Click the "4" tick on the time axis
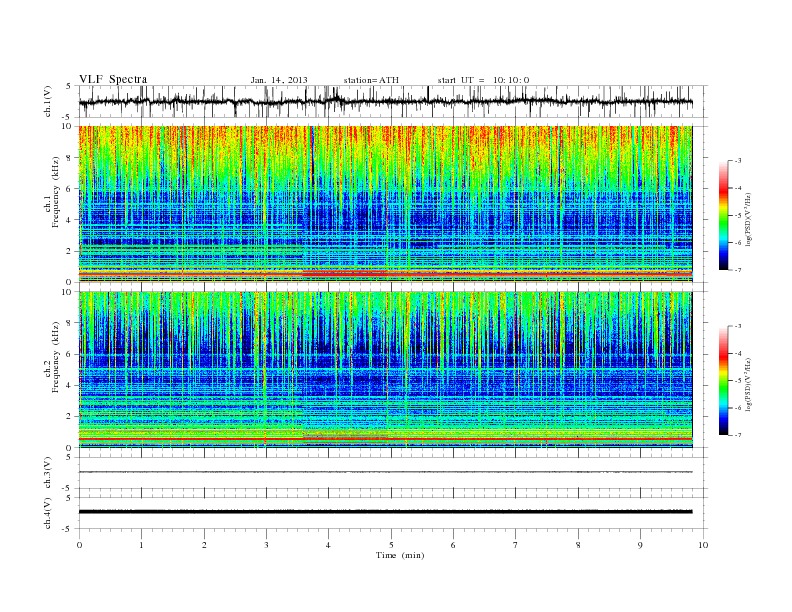 point(328,545)
